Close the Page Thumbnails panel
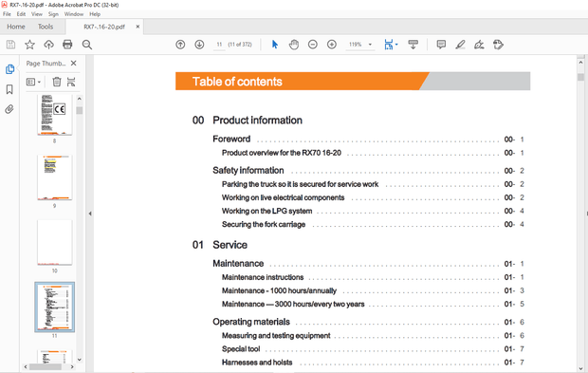This screenshot has height=373, width=588. tap(74, 63)
